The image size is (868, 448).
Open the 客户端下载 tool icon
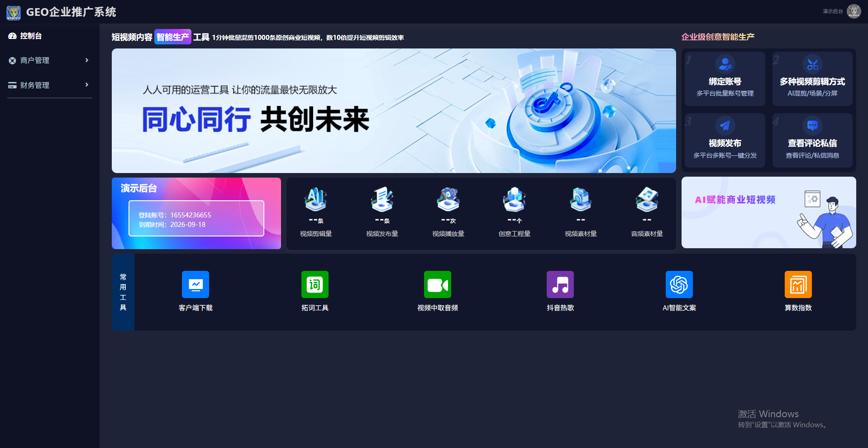click(x=196, y=284)
